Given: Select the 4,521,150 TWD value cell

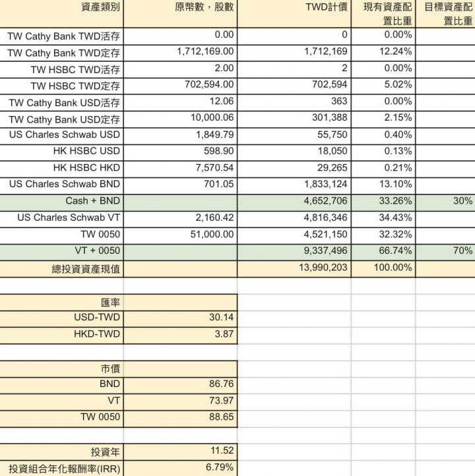Looking at the screenshot, I should [x=294, y=235].
